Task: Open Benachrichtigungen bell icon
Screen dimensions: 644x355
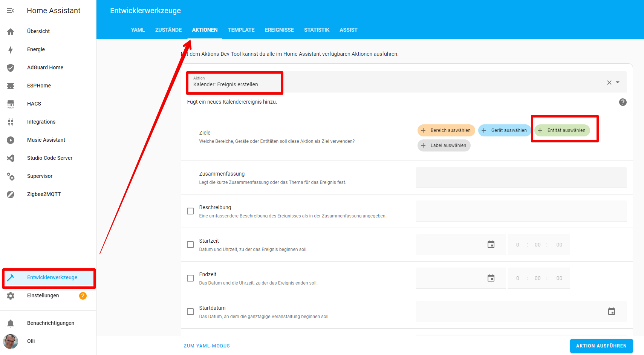Action: click(x=11, y=323)
